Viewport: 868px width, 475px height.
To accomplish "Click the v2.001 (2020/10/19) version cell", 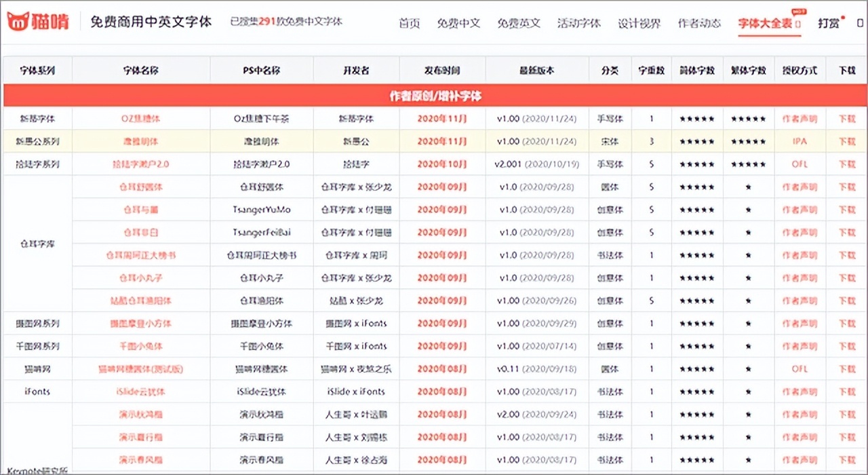I will (x=536, y=164).
